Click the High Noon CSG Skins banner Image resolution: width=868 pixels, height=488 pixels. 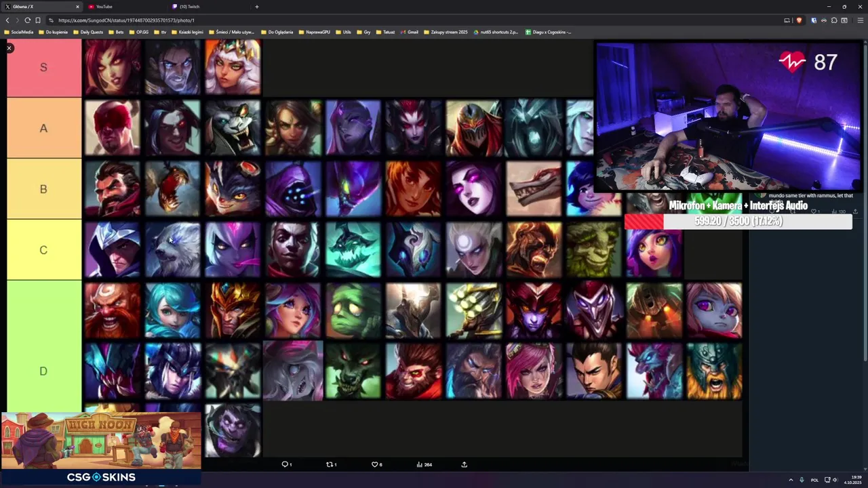tap(101, 449)
